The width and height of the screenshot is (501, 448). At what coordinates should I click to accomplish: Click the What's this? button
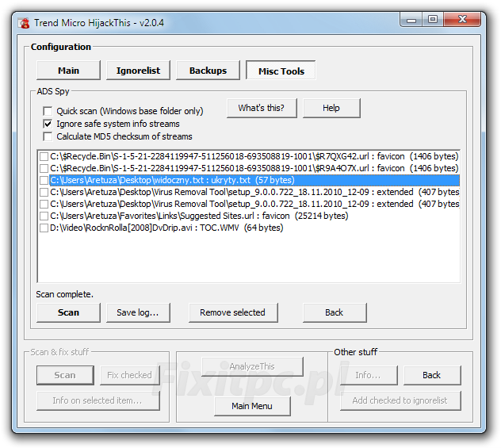click(262, 109)
